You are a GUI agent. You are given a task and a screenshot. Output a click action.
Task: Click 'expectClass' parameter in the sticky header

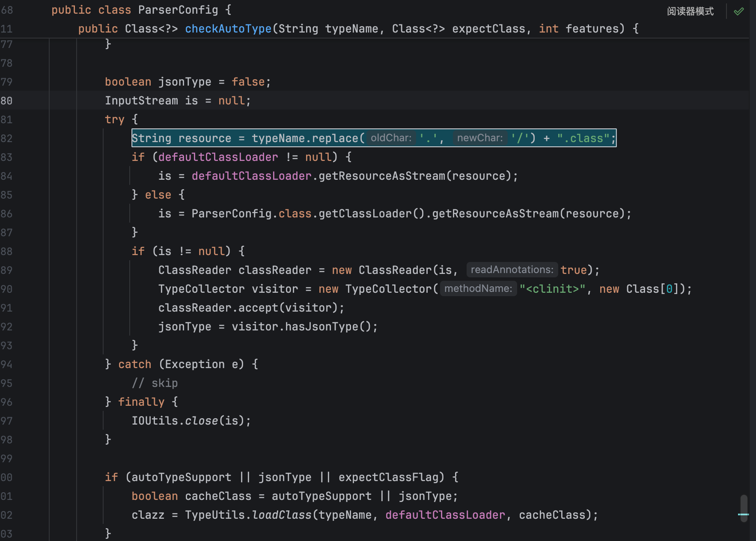point(488,29)
